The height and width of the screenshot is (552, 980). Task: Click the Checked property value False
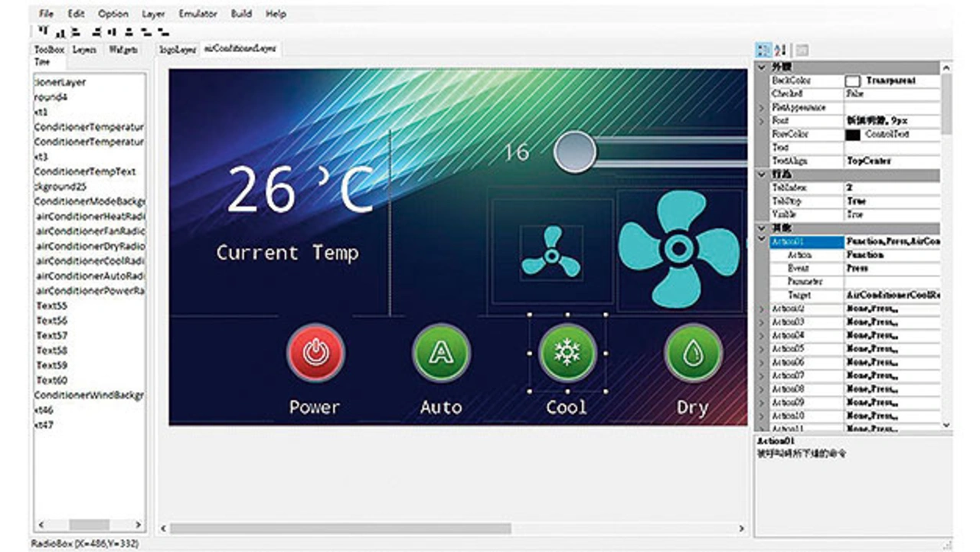coord(892,93)
